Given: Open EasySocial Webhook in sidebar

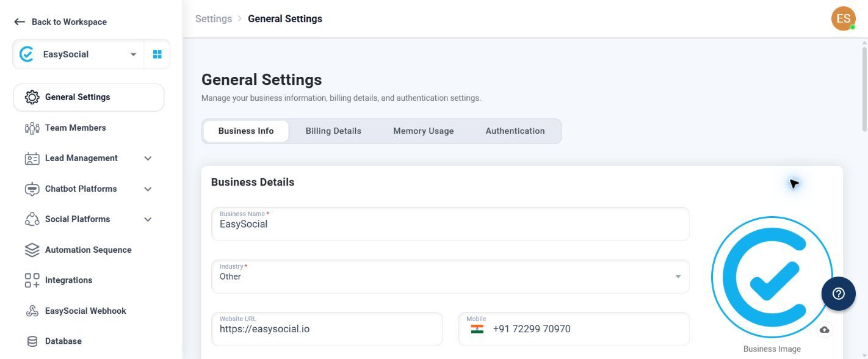Looking at the screenshot, I should (89, 311).
